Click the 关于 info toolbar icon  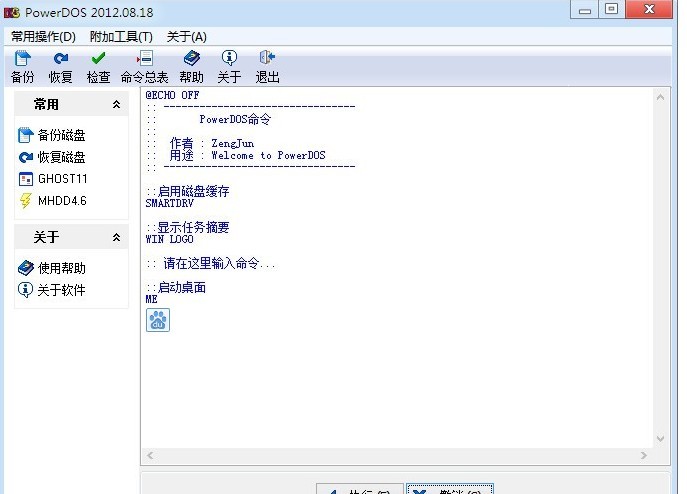229,58
